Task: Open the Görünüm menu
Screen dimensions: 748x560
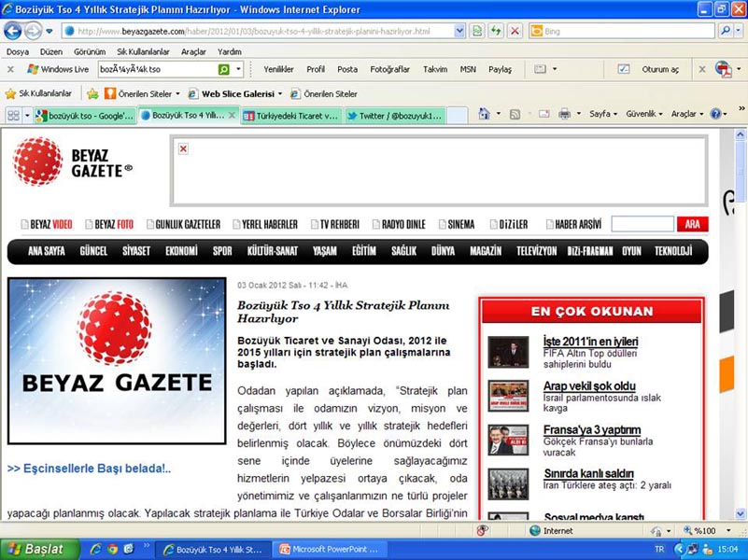Action: click(90, 51)
